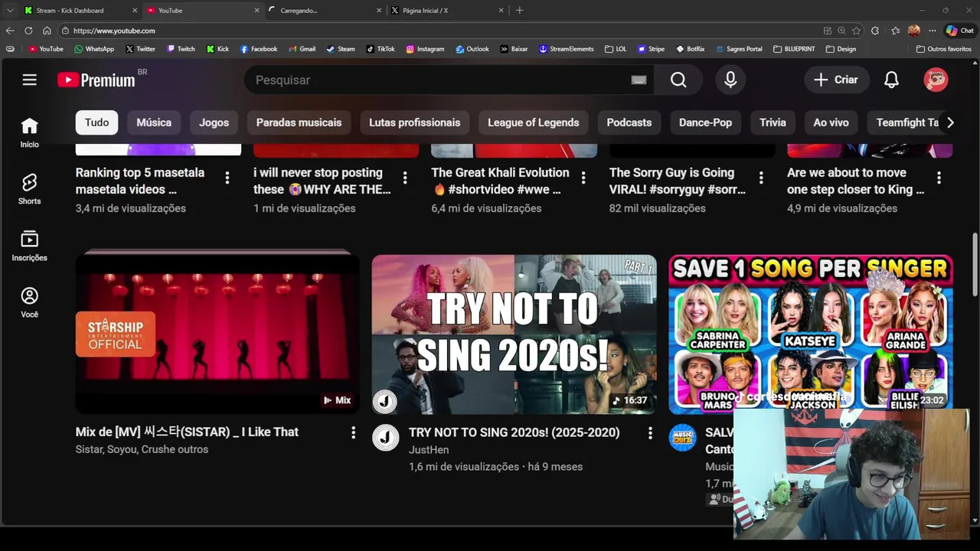Click the page vertical scrollbar
Screen dimensions: 980x551
pyautogui.click(x=975, y=264)
